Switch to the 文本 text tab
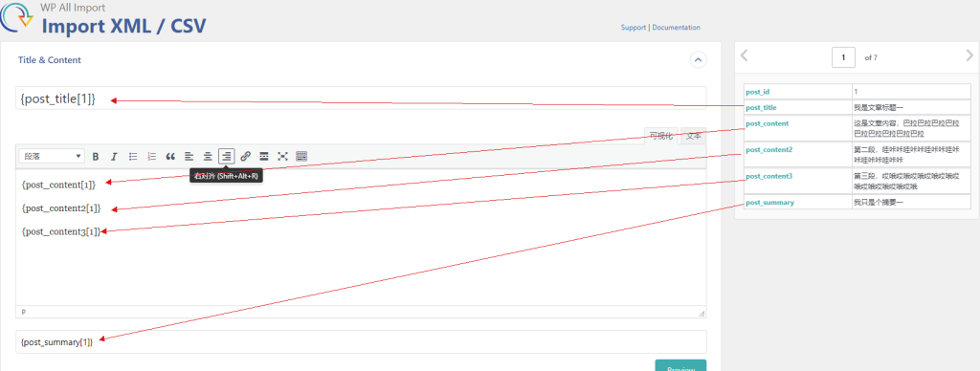 [694, 136]
